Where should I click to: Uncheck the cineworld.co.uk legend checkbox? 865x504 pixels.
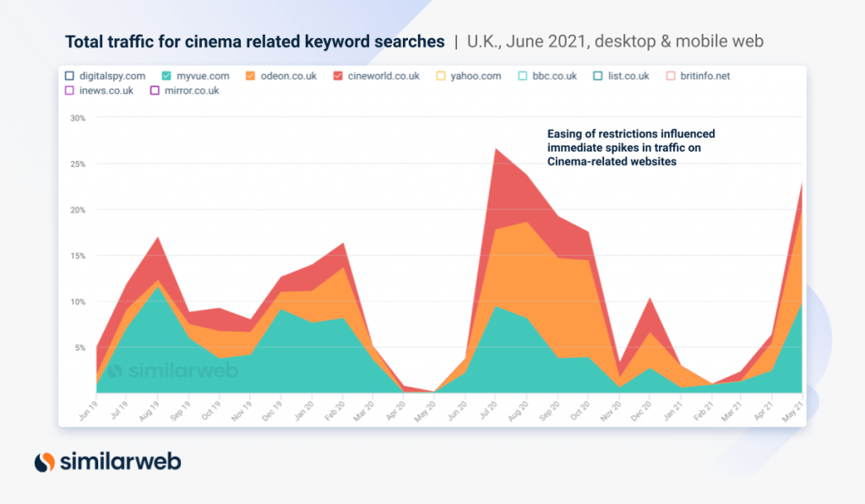(338, 76)
